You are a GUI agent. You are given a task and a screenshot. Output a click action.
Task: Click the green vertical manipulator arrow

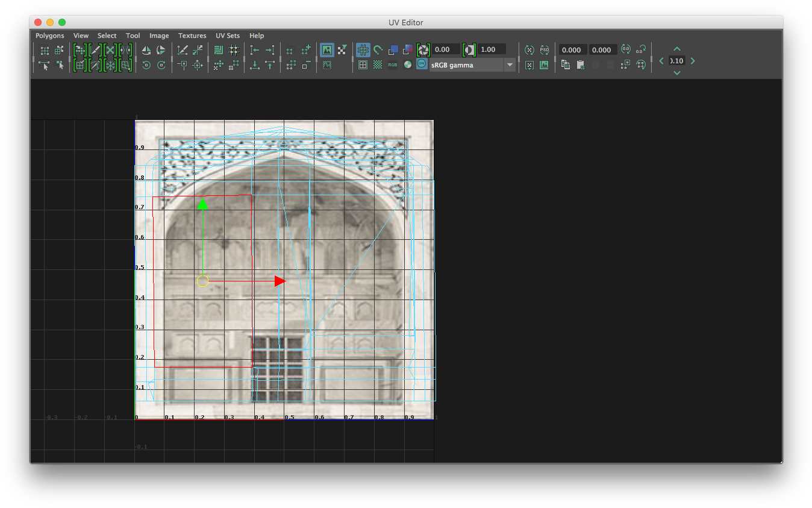click(203, 203)
